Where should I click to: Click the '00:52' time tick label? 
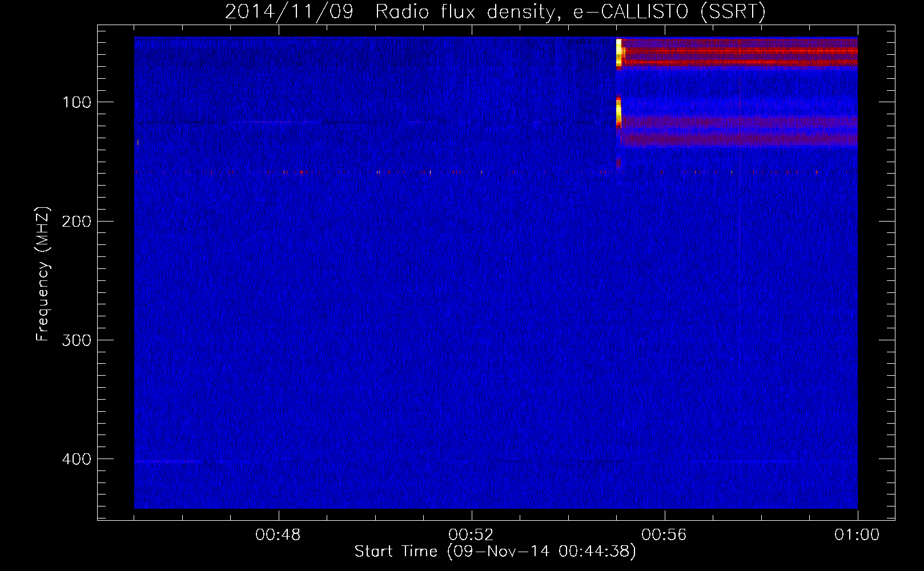pyautogui.click(x=471, y=535)
